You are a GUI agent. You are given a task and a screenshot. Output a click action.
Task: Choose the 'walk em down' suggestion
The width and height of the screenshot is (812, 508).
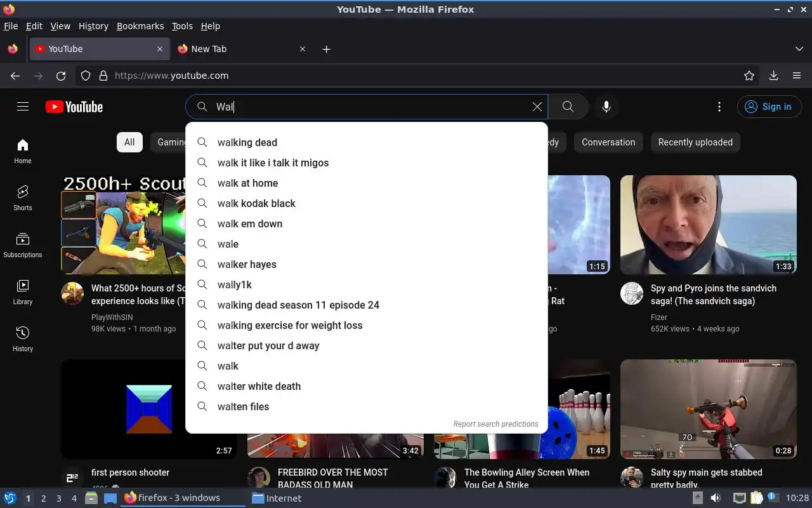[367, 224]
